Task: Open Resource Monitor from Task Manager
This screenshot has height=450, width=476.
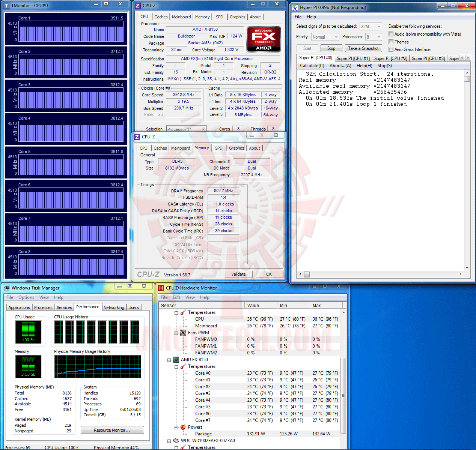Action: point(112,430)
